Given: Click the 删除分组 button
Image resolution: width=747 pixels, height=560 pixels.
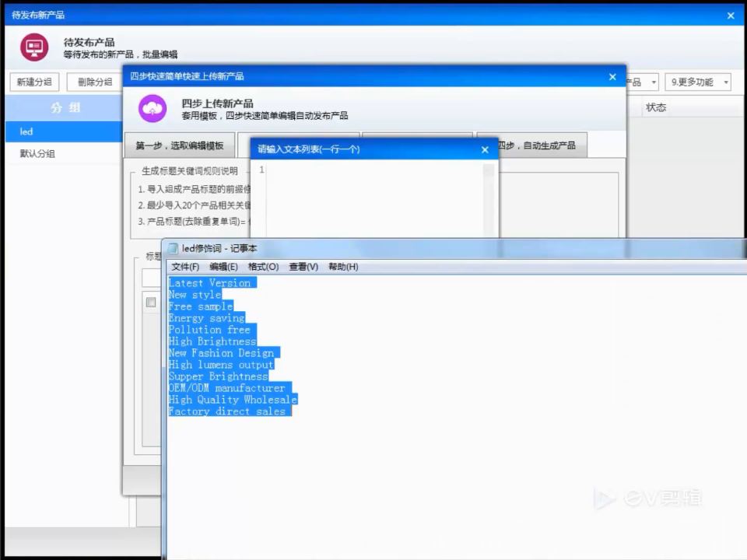Looking at the screenshot, I should tap(95, 82).
